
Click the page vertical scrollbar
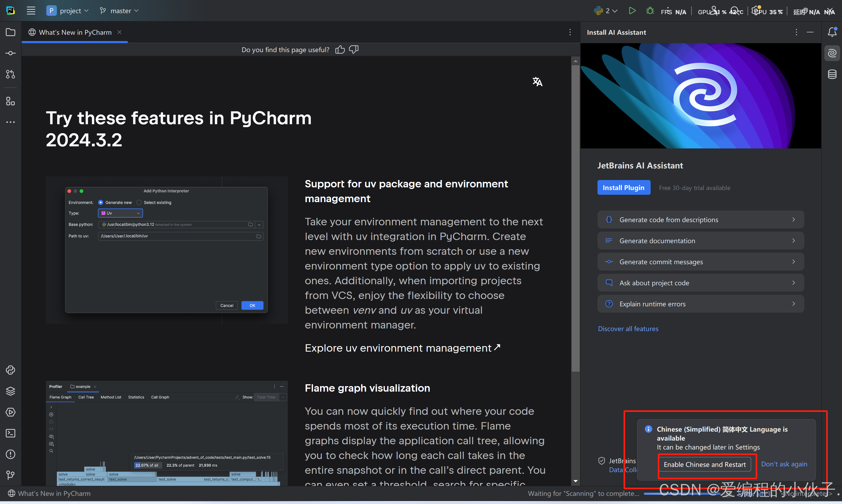pos(575,217)
